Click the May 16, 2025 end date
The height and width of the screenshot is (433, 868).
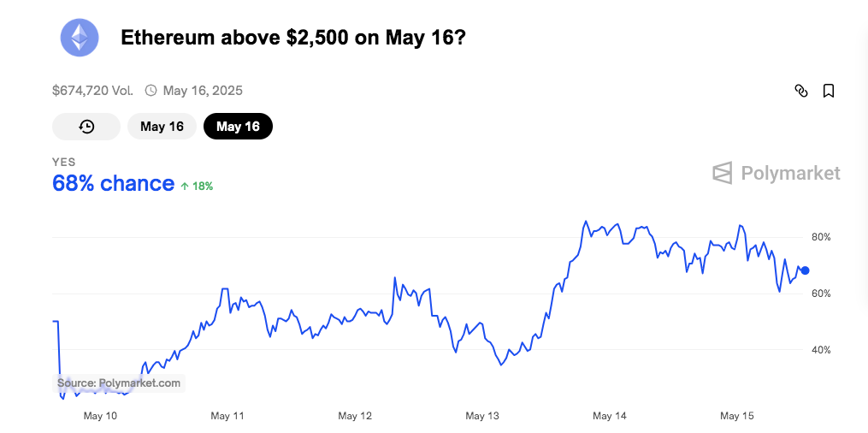tap(203, 91)
